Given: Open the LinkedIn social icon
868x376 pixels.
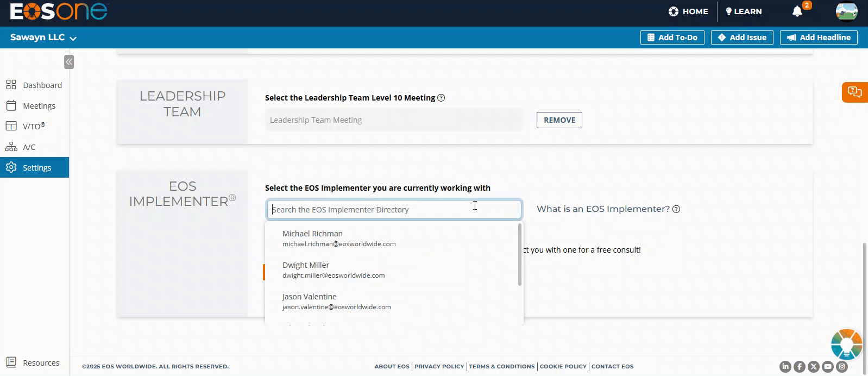Looking at the screenshot, I should coord(785,367).
